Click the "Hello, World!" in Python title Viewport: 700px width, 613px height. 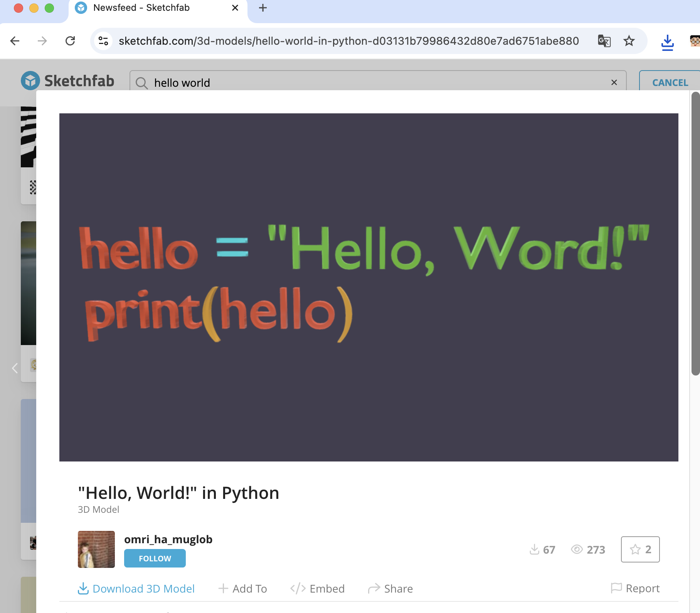click(x=178, y=493)
